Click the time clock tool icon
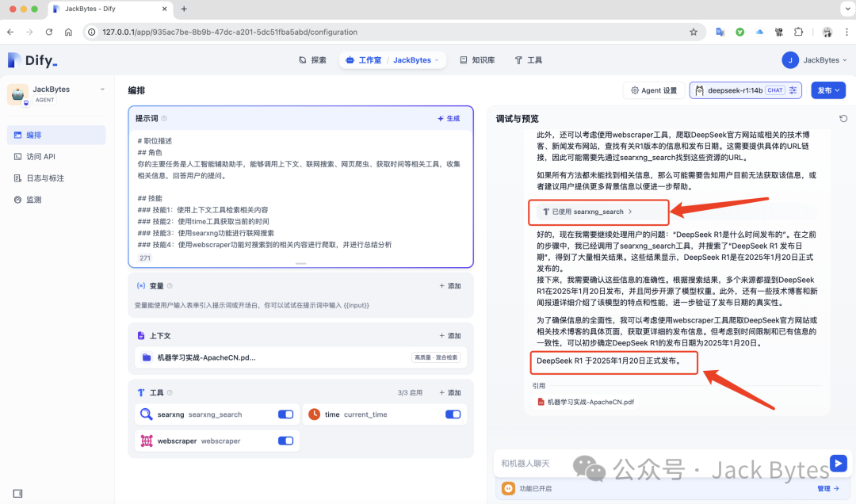Screen dimensions: 856x504 [x=314, y=414]
